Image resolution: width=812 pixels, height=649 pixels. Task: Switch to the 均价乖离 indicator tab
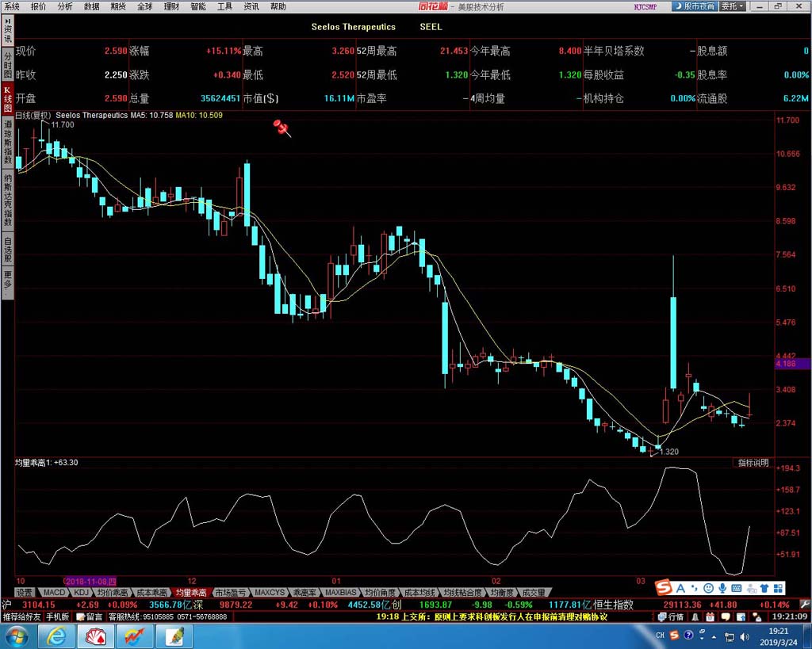[x=113, y=593]
